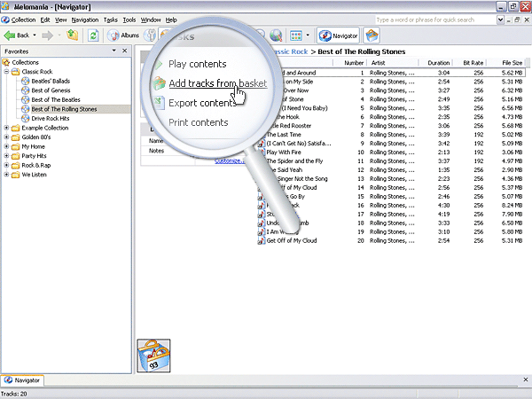
Task: Click the view mode grid icon
Action: tap(296, 35)
